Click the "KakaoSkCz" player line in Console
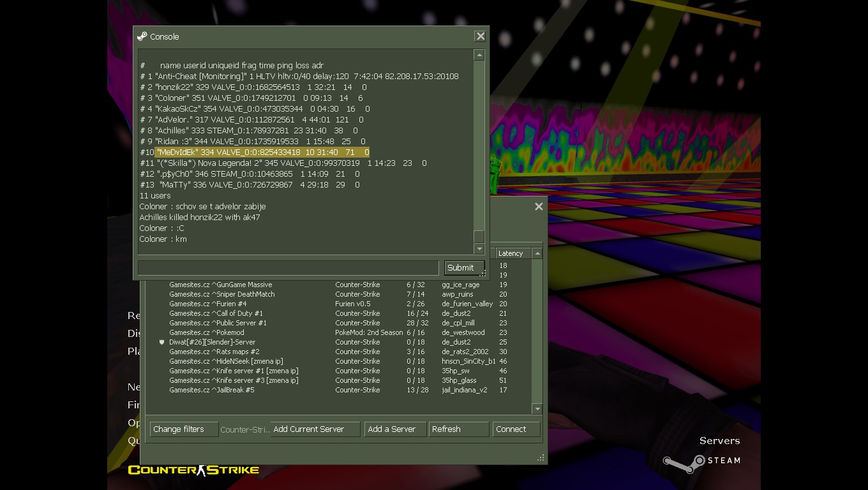Viewport: 868px width, 490px height. pos(255,108)
